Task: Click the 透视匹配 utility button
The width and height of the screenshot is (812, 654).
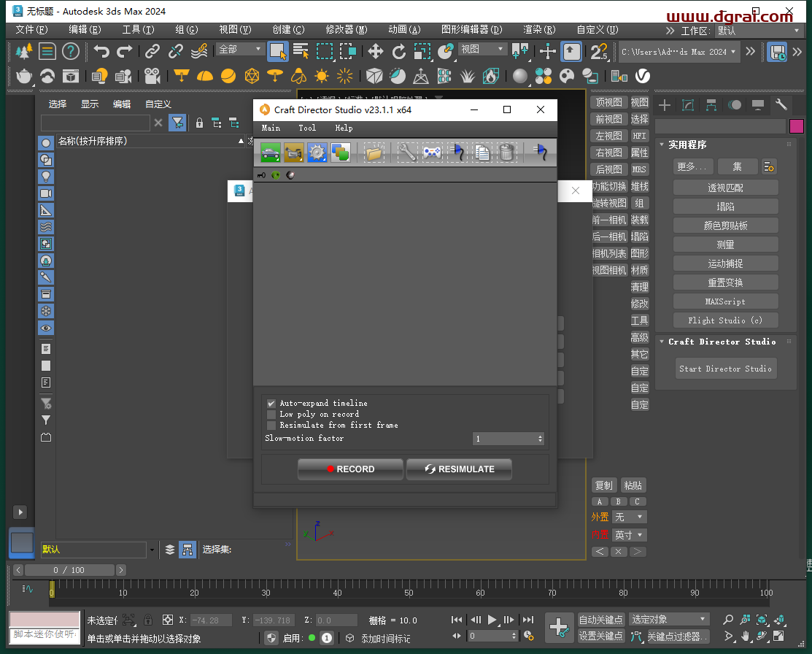Action: [725, 188]
